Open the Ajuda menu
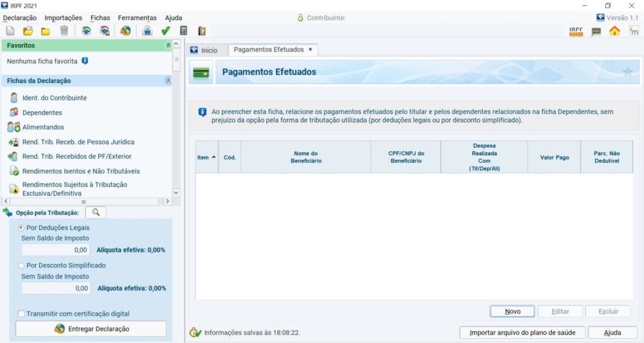This screenshot has height=343, width=644. pyautogui.click(x=173, y=18)
